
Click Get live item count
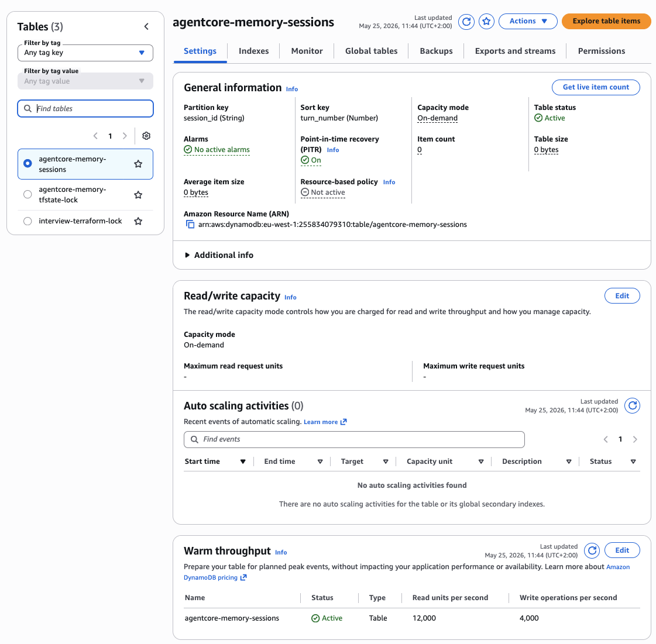coord(596,87)
